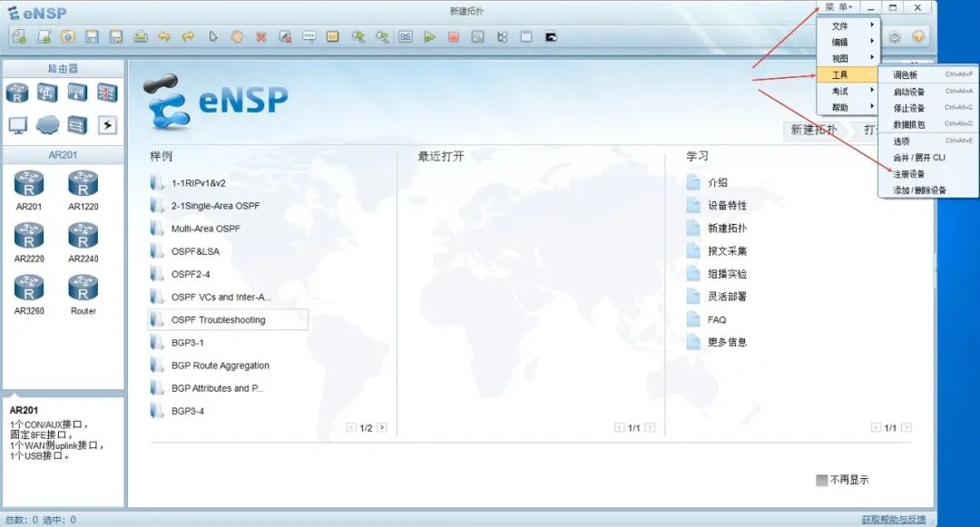Choose 数据抓包 from the tools submenu

tap(928, 124)
